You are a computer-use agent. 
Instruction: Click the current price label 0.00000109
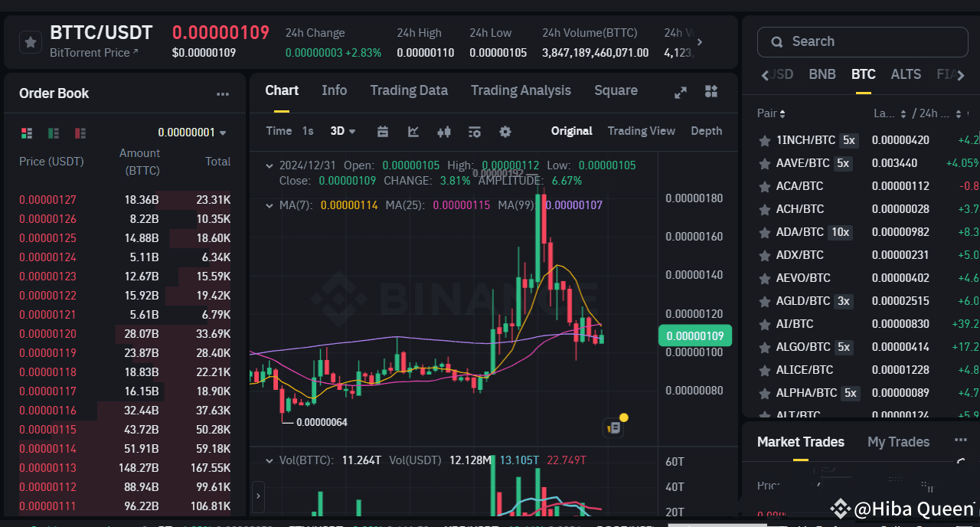695,336
